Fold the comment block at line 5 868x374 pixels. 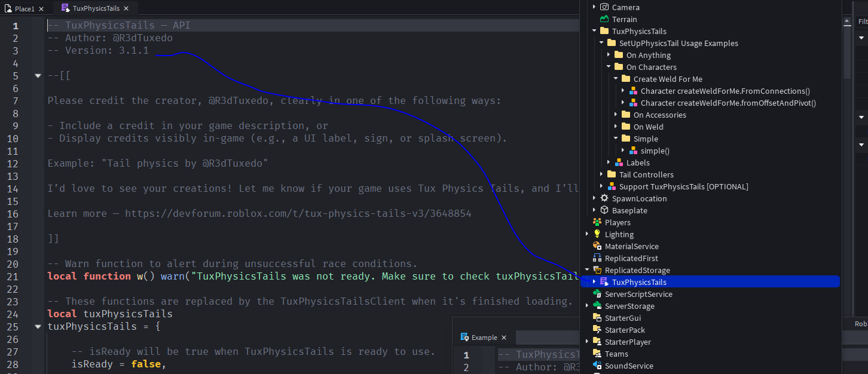38,76
